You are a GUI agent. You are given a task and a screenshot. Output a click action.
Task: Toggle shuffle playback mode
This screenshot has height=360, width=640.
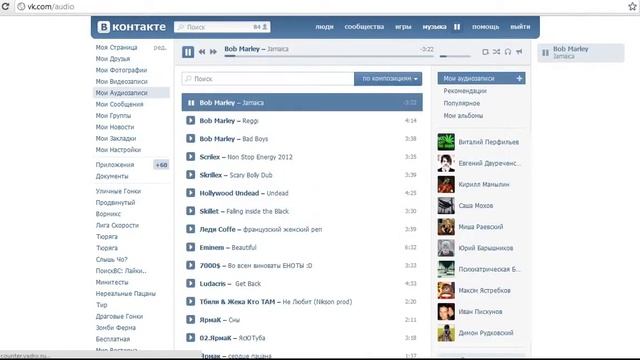coord(496,52)
